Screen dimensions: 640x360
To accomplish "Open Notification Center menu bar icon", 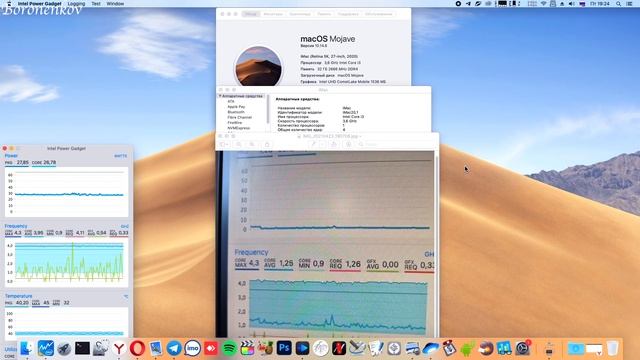I will 630,4.
